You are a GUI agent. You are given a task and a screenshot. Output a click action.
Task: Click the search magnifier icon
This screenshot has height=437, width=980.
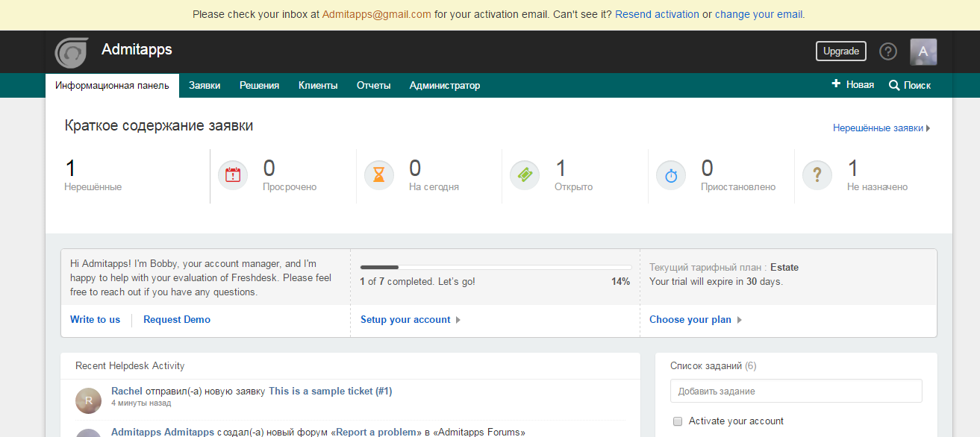[x=894, y=86]
